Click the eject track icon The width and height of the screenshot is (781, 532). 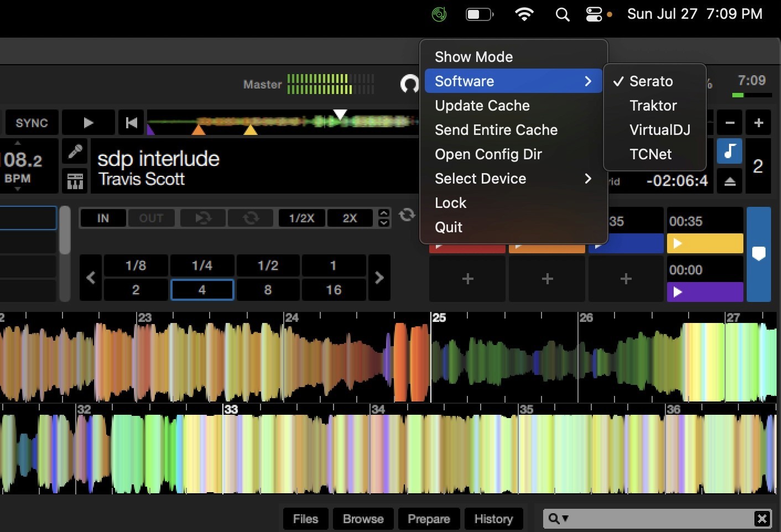730,181
